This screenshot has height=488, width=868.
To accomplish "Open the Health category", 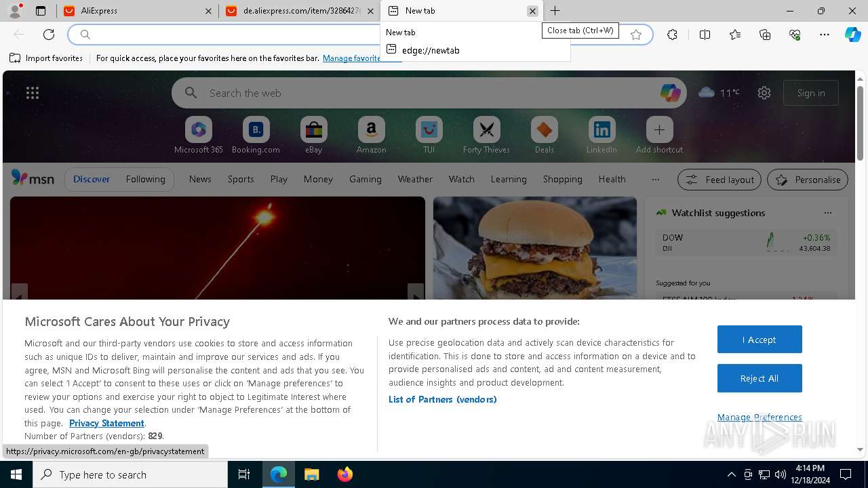I will 612,179.
